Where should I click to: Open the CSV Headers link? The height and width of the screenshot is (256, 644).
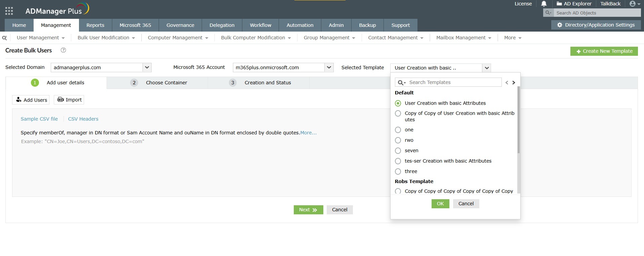point(83,119)
